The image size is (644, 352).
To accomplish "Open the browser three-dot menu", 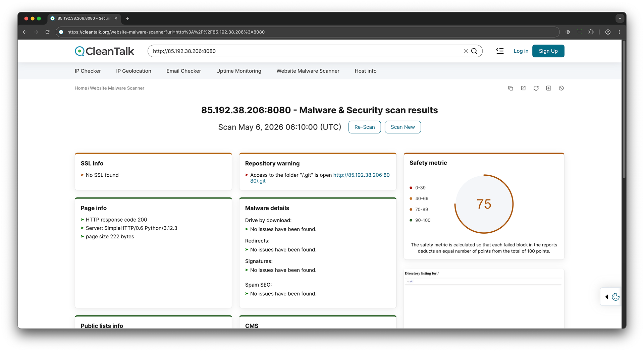I will pyautogui.click(x=619, y=32).
